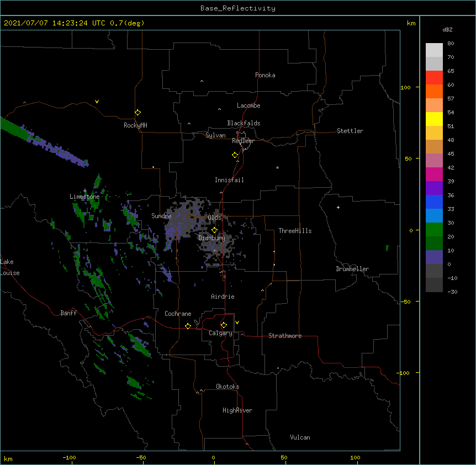Image resolution: width=476 pixels, height=465 pixels.
Task: Click the HighRiver label
Action: click(x=237, y=410)
